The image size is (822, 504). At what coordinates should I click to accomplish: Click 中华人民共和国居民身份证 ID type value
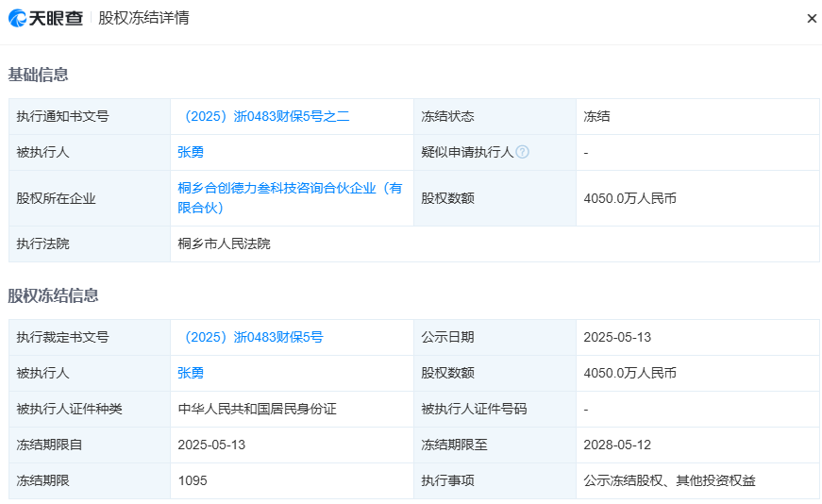tap(257, 409)
